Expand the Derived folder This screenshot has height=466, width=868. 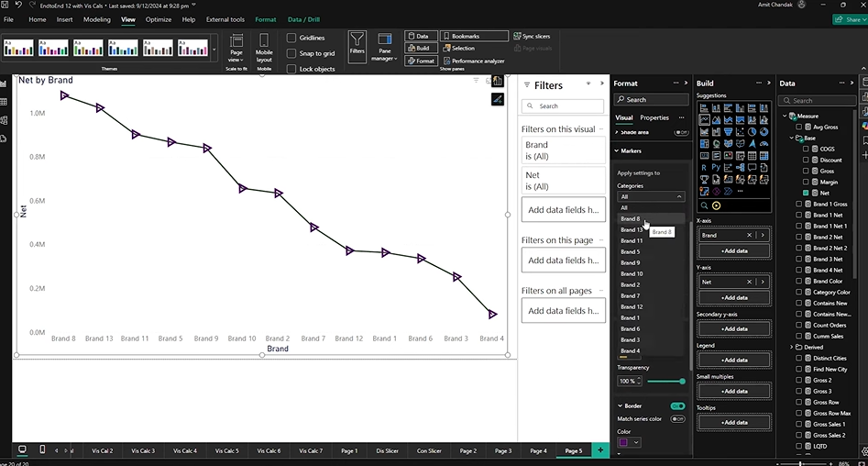pos(792,348)
